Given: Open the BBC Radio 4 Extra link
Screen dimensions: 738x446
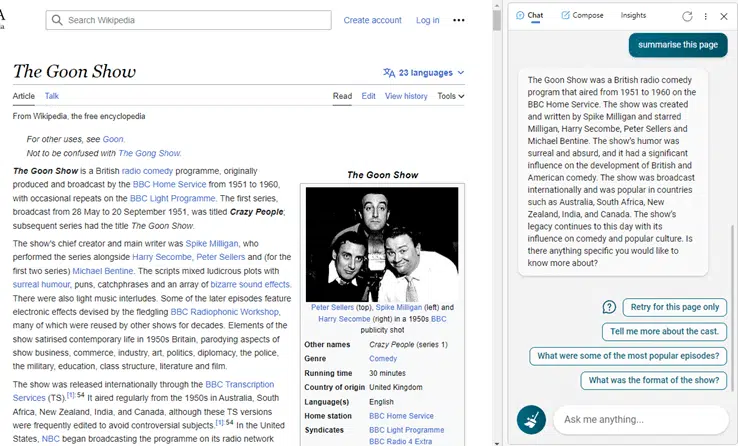Looking at the screenshot, I should [x=401, y=441].
